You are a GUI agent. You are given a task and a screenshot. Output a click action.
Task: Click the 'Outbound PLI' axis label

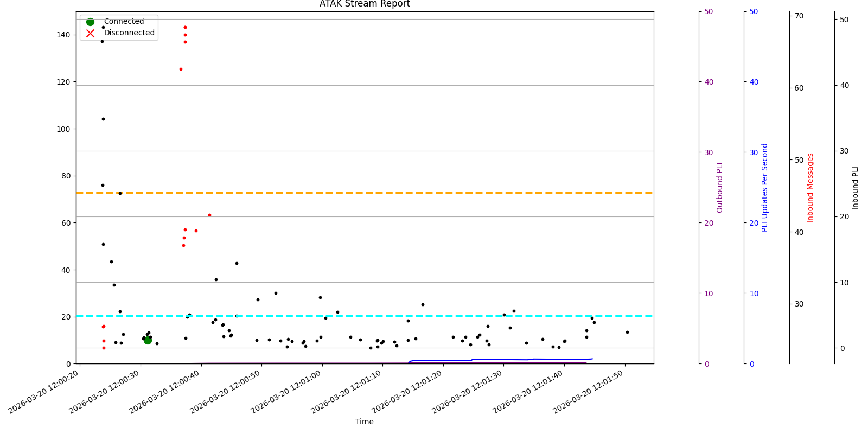pos(720,187)
